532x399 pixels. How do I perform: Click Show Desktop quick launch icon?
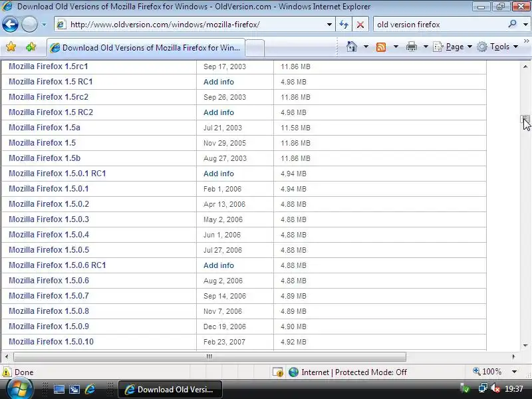coord(59,389)
